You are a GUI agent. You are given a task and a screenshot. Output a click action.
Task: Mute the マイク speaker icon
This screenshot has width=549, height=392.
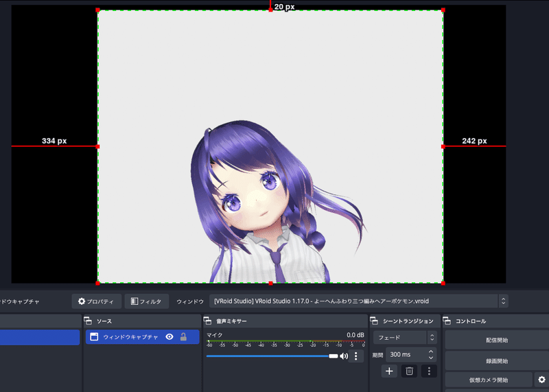point(344,356)
